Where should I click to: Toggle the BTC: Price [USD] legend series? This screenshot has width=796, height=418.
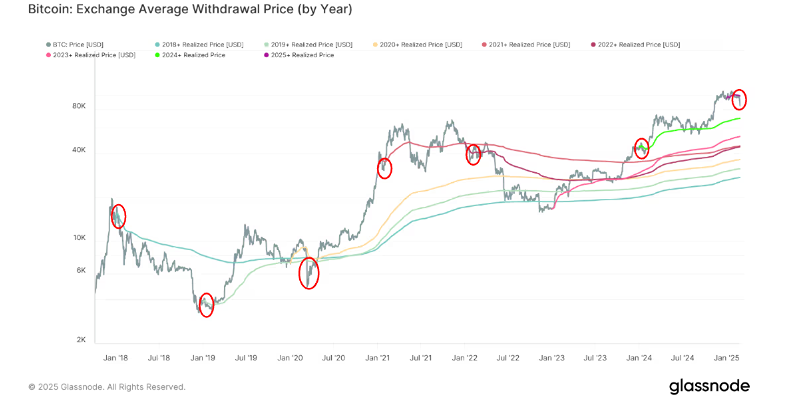point(76,44)
